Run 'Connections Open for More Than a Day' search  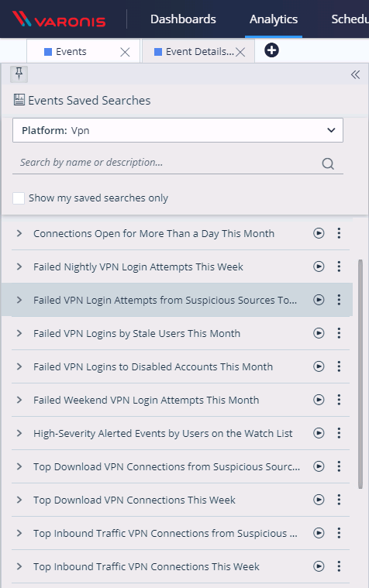pyautogui.click(x=319, y=233)
